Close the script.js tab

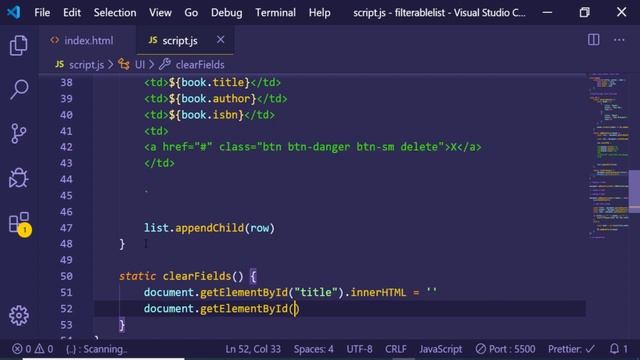click(x=220, y=40)
